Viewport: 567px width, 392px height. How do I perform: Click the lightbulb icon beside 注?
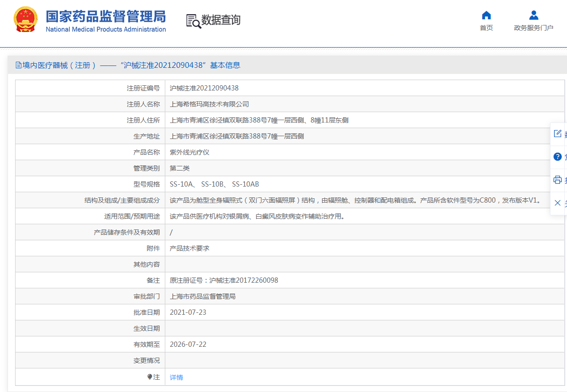pos(150,377)
